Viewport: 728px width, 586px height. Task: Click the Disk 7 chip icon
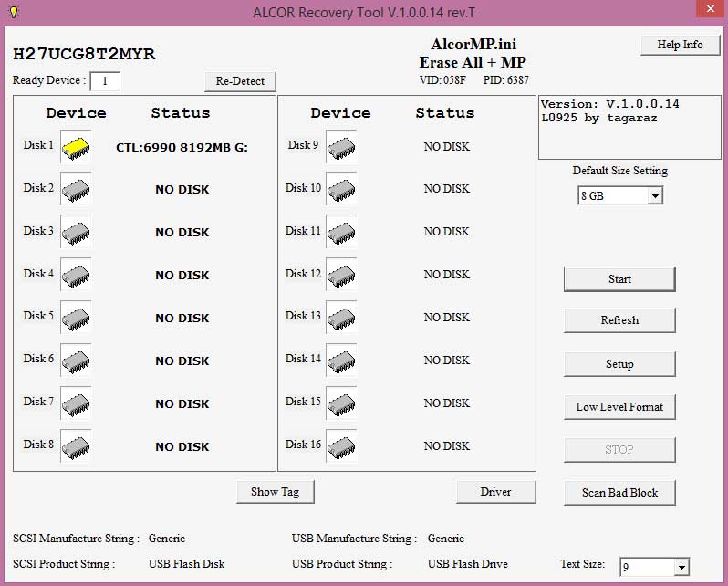[x=76, y=403]
